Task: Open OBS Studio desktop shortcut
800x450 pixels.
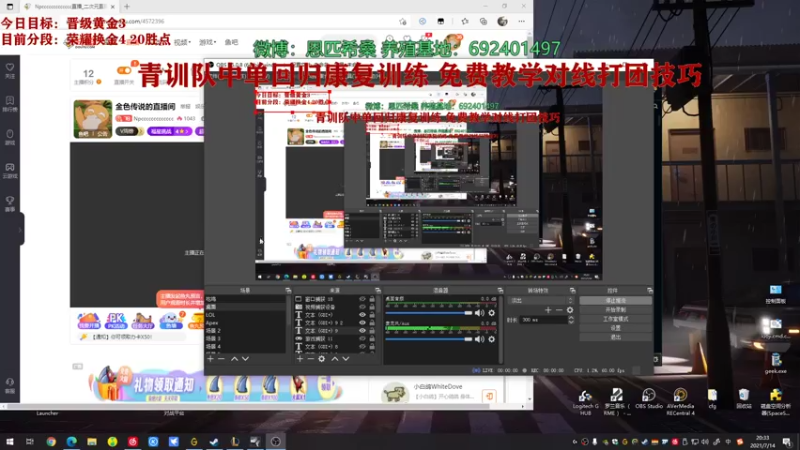Action: tap(648, 399)
